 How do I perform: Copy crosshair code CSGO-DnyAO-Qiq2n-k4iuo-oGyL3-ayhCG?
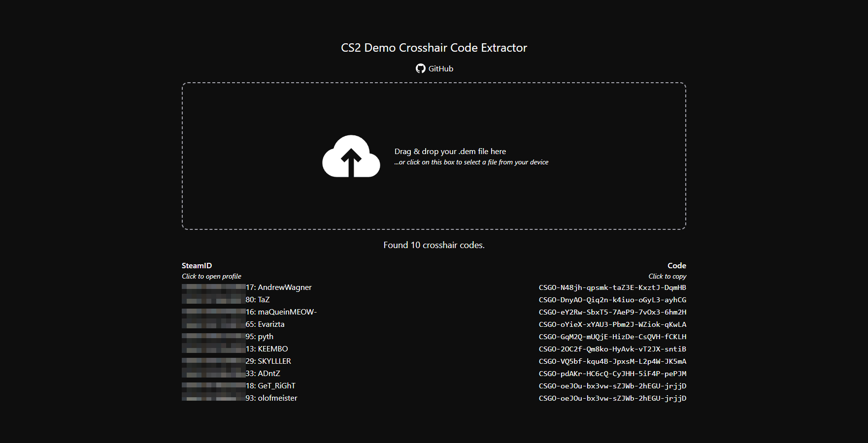(x=612, y=300)
